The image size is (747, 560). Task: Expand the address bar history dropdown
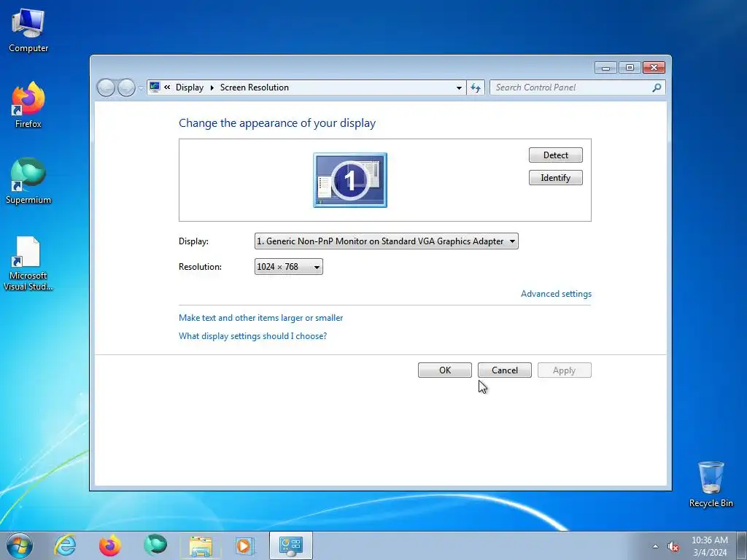pos(459,87)
